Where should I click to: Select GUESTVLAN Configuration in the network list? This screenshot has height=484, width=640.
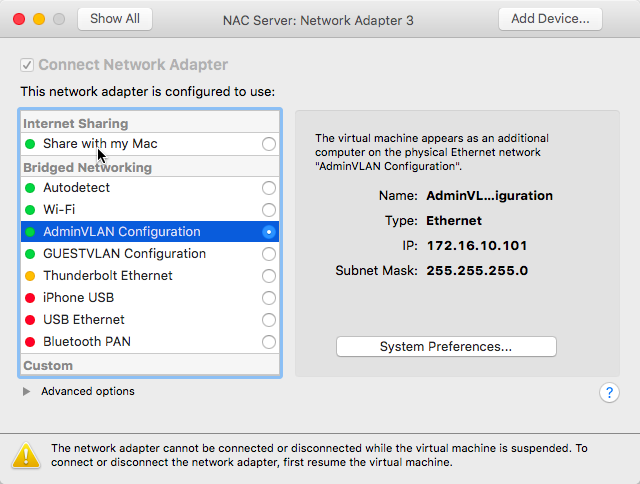point(150,254)
